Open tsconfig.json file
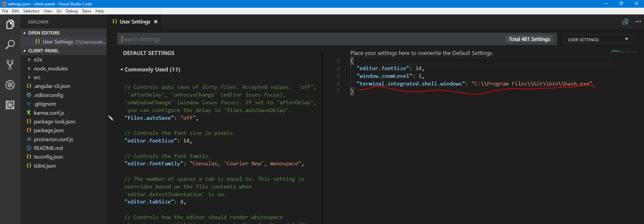 [x=48, y=157]
